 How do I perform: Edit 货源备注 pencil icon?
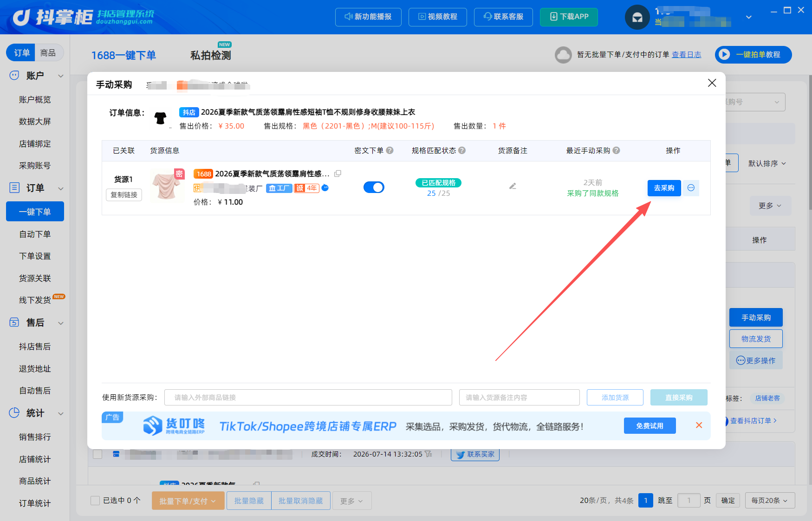(x=513, y=186)
